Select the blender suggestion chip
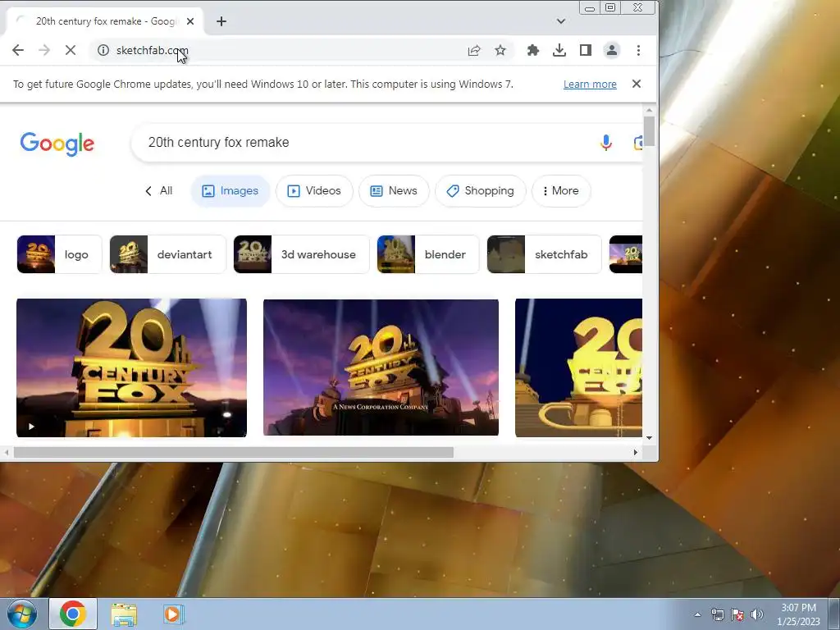 [x=428, y=254]
